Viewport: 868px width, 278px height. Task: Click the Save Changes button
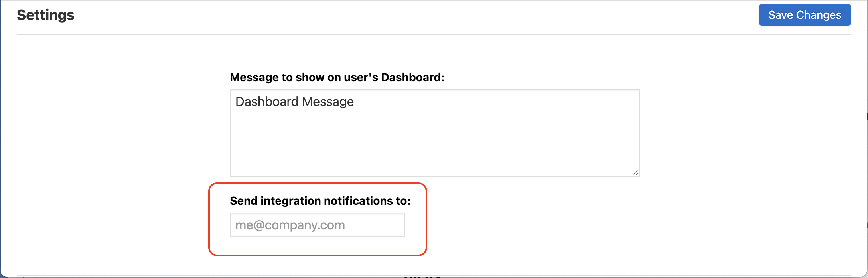tap(805, 15)
